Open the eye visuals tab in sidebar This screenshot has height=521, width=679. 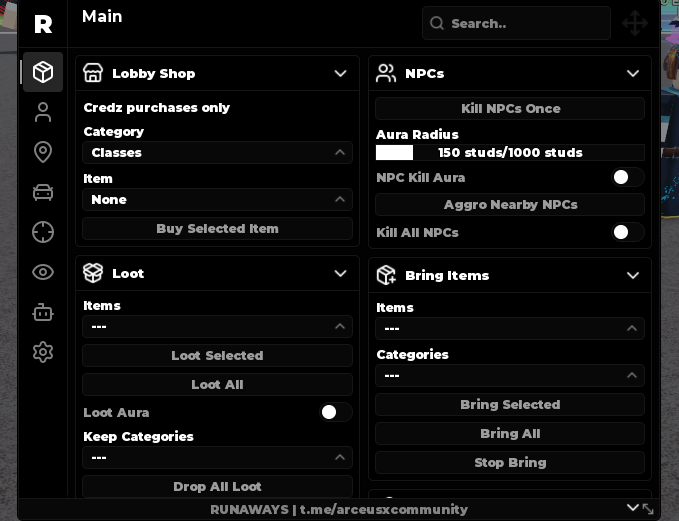(x=43, y=272)
